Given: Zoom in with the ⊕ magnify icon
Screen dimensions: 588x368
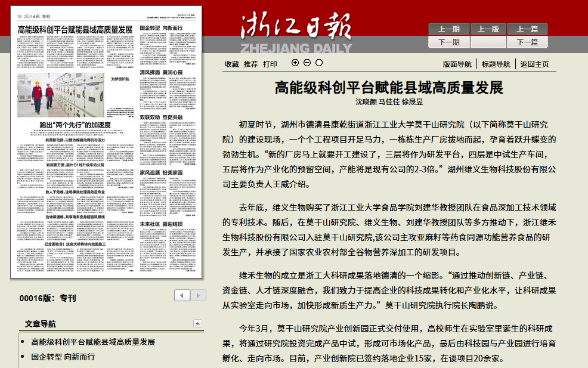Looking at the screenshot, I should tap(295, 63).
